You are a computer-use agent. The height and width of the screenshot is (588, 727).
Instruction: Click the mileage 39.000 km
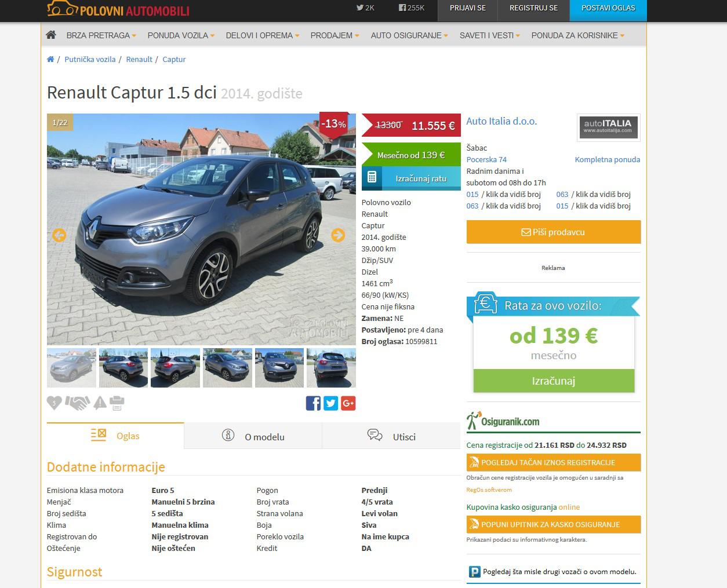[379, 249]
